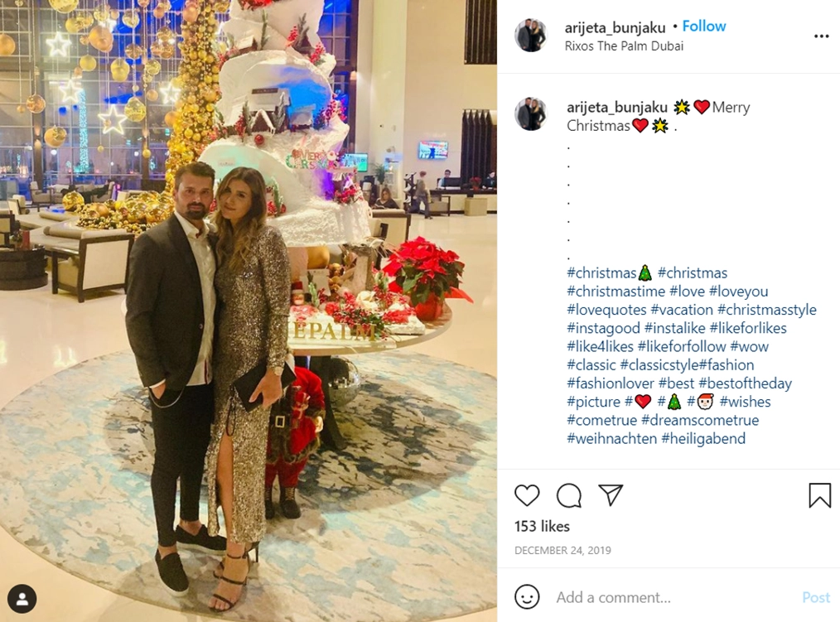Click tagged people icon on photo

tap(22, 599)
